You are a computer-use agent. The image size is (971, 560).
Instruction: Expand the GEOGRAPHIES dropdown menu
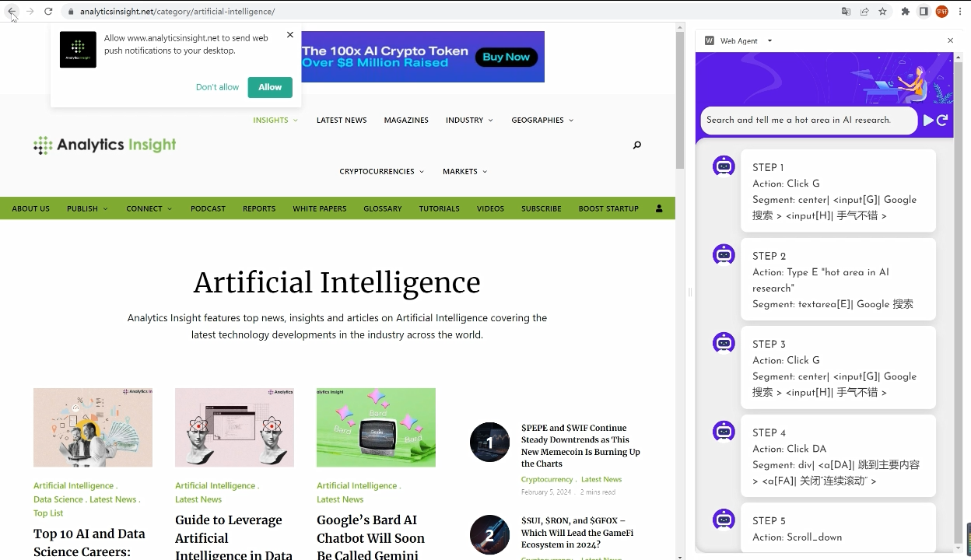click(x=542, y=120)
